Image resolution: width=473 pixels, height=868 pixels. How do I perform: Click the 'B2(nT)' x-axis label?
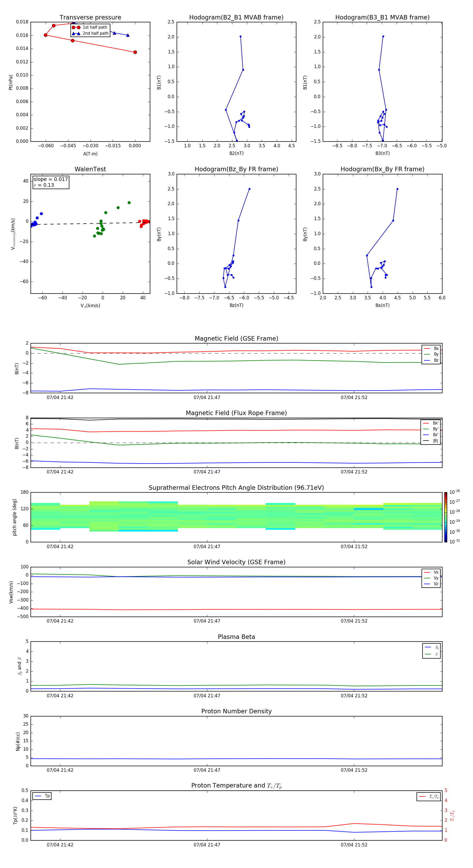pos(236,153)
